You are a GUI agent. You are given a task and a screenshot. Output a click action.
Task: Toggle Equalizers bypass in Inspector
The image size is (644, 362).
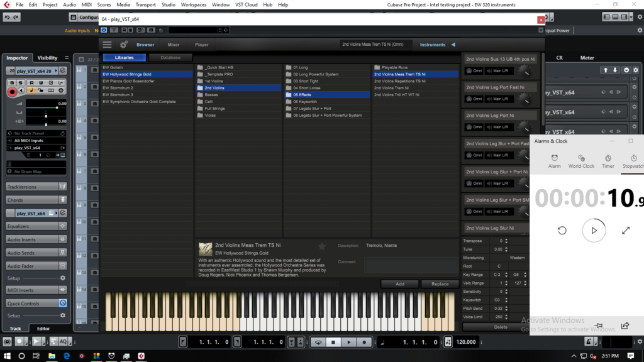pyautogui.click(x=62, y=226)
